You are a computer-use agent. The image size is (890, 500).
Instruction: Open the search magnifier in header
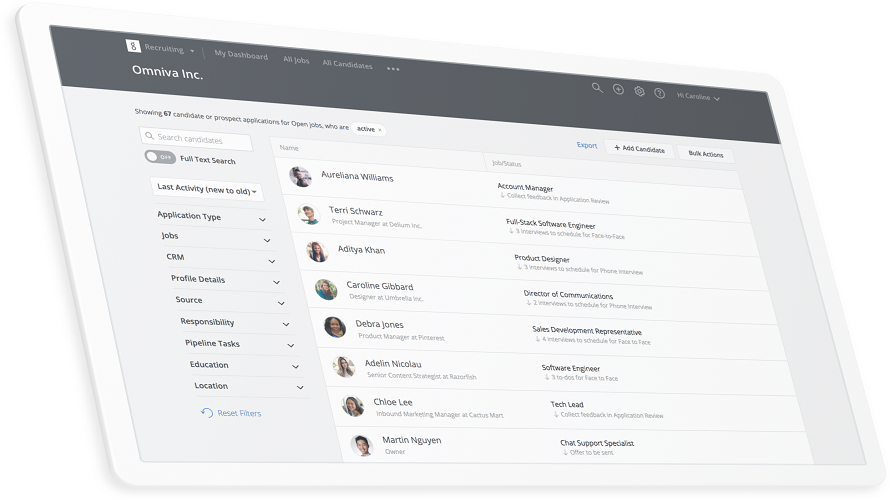pyautogui.click(x=597, y=87)
